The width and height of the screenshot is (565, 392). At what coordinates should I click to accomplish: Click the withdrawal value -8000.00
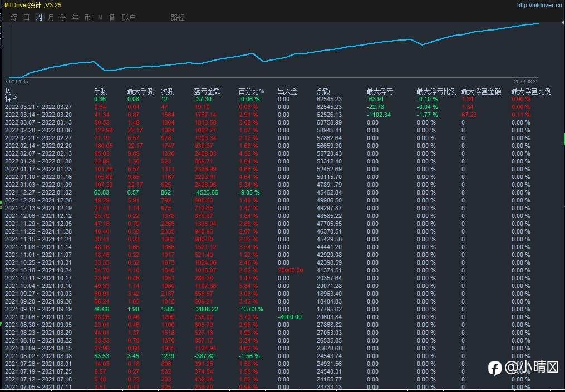289,317
